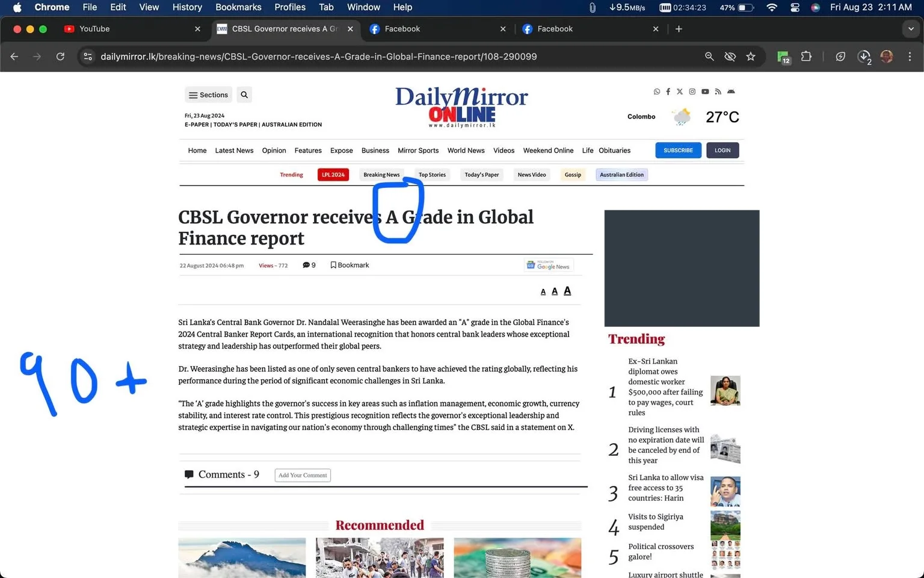The image size is (924, 578).
Task: Select the largest font size A
Action: (x=567, y=291)
